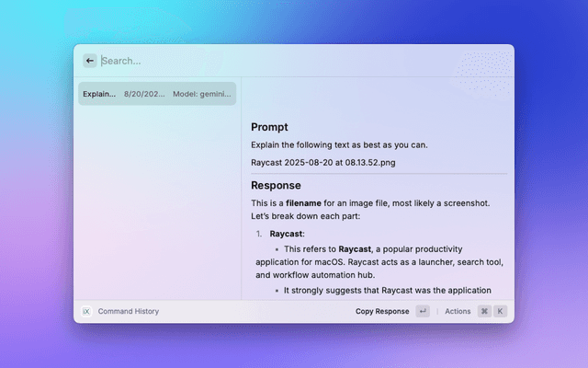This screenshot has height=368, width=588.
Task: Click the back arrow icon
Action: coord(90,61)
